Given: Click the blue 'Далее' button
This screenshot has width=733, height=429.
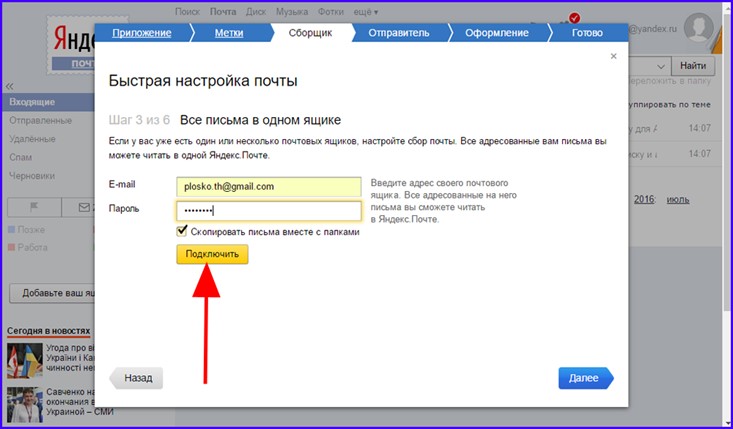Looking at the screenshot, I should click(584, 378).
